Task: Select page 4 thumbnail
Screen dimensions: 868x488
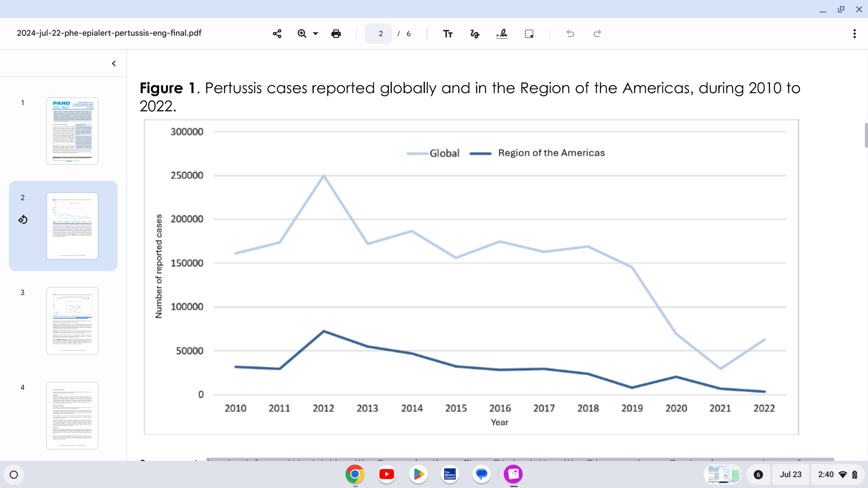Action: [72, 416]
